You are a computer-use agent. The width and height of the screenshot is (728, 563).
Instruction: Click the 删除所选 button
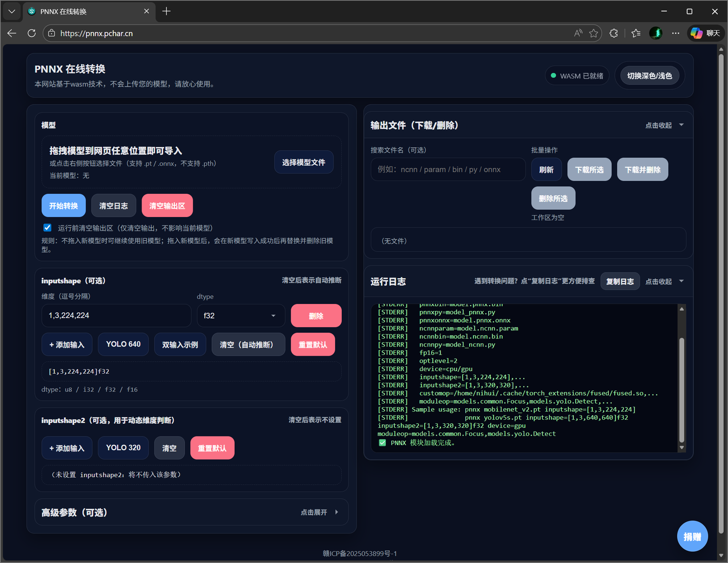553,198
